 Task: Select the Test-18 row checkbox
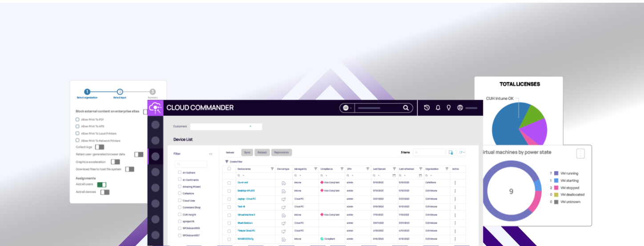[229, 207]
